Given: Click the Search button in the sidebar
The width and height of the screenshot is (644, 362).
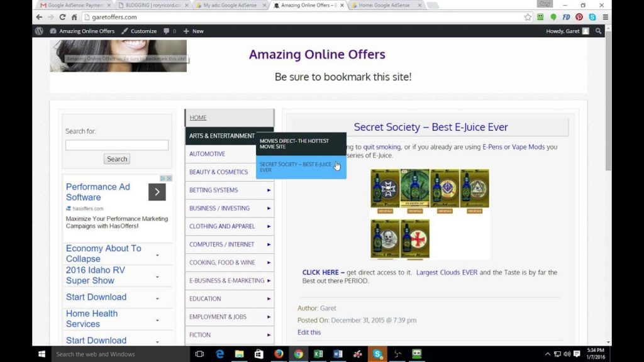Looking at the screenshot, I should 117,159.
